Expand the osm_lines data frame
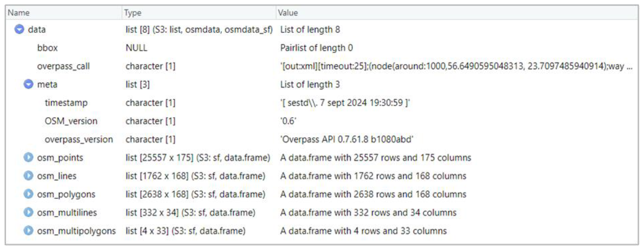The width and height of the screenshot is (644, 250). pos(29,176)
